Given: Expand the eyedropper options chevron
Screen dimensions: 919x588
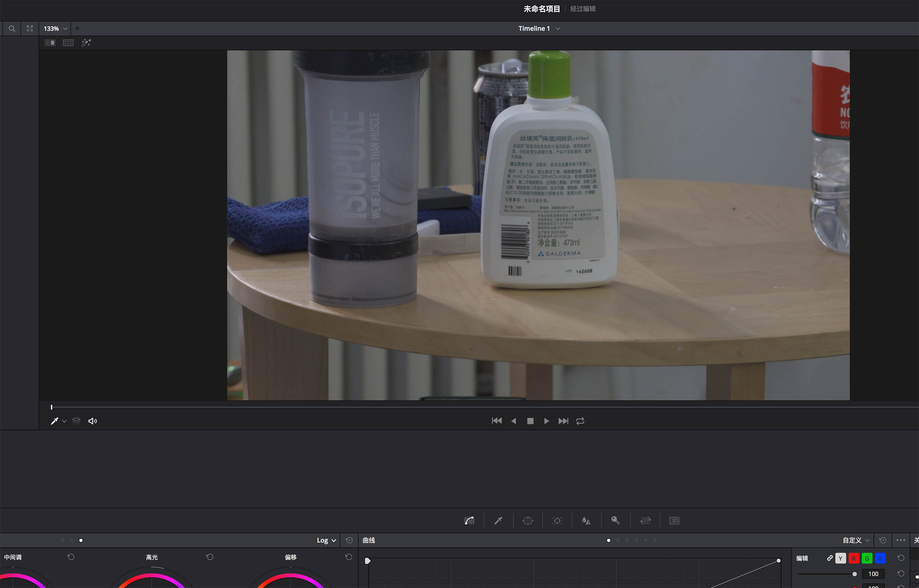Looking at the screenshot, I should click(x=64, y=421).
